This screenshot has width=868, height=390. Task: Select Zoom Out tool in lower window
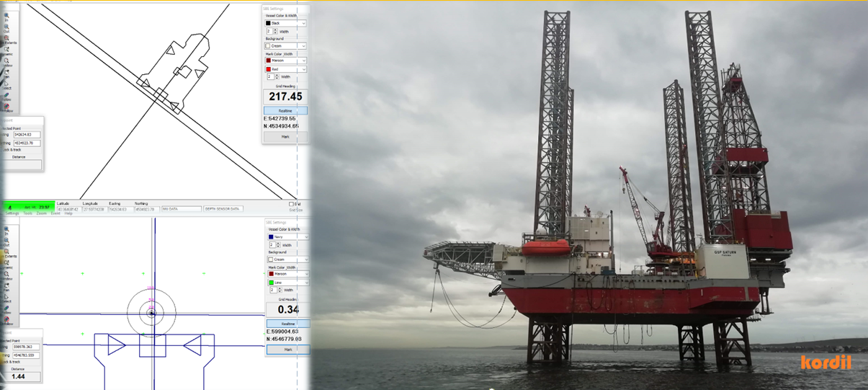(x=6, y=241)
